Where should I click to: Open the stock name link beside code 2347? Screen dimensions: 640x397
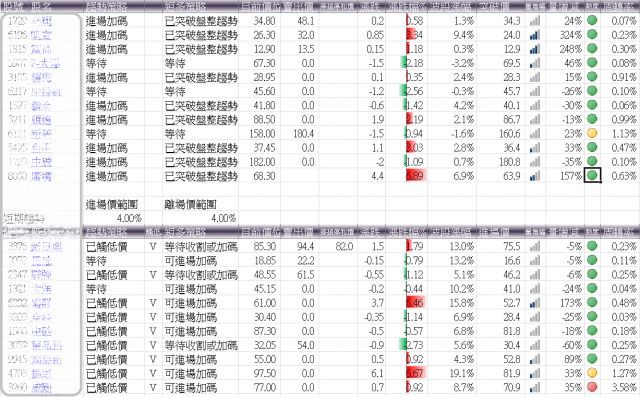click(x=41, y=275)
